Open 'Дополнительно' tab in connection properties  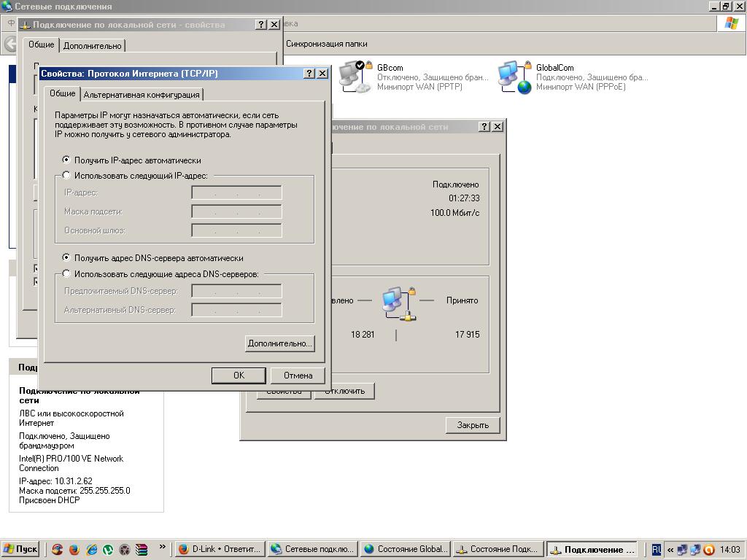coord(93,46)
